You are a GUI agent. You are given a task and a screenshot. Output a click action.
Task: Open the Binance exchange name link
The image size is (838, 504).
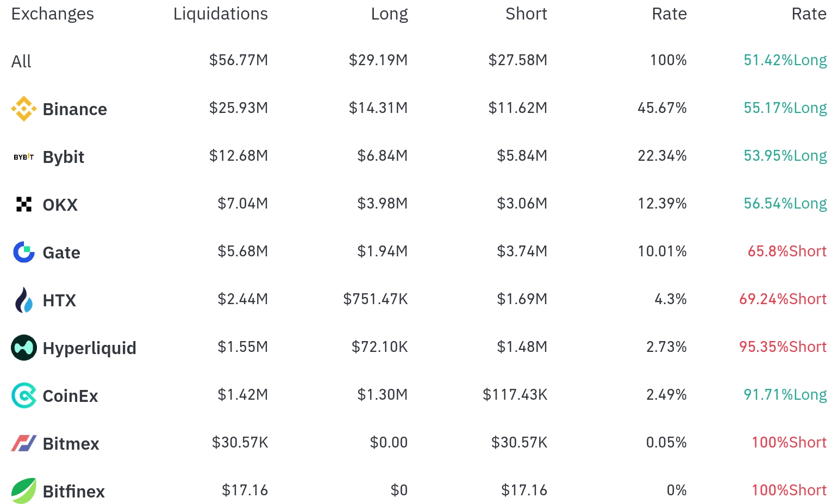click(x=75, y=109)
